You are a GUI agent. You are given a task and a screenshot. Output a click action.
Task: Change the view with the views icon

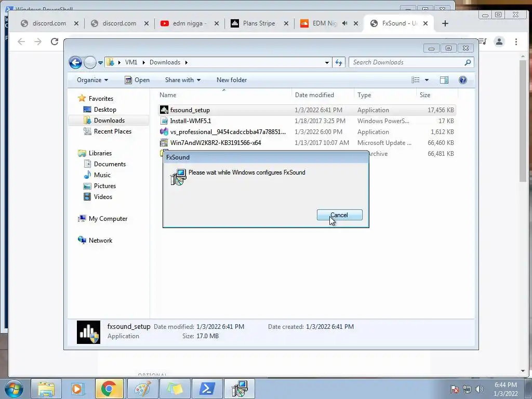click(416, 80)
